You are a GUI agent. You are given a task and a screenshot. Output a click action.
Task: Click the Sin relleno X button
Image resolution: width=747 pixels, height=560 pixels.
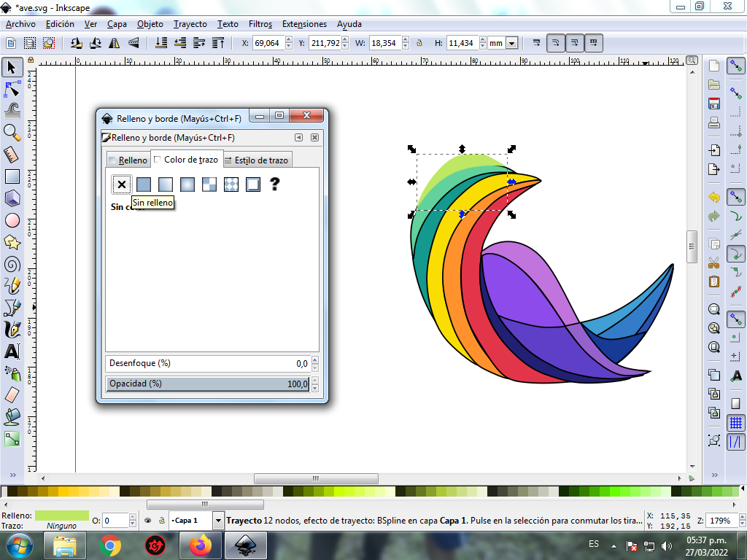(122, 184)
